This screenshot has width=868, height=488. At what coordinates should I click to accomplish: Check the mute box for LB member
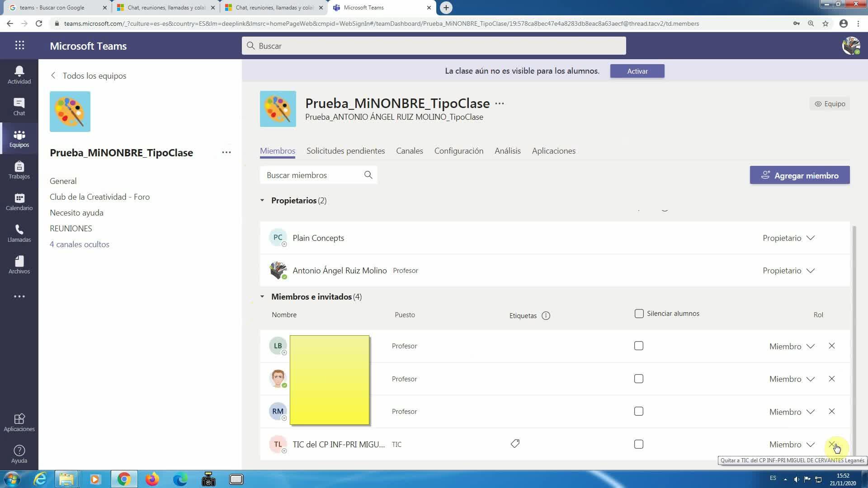point(639,346)
